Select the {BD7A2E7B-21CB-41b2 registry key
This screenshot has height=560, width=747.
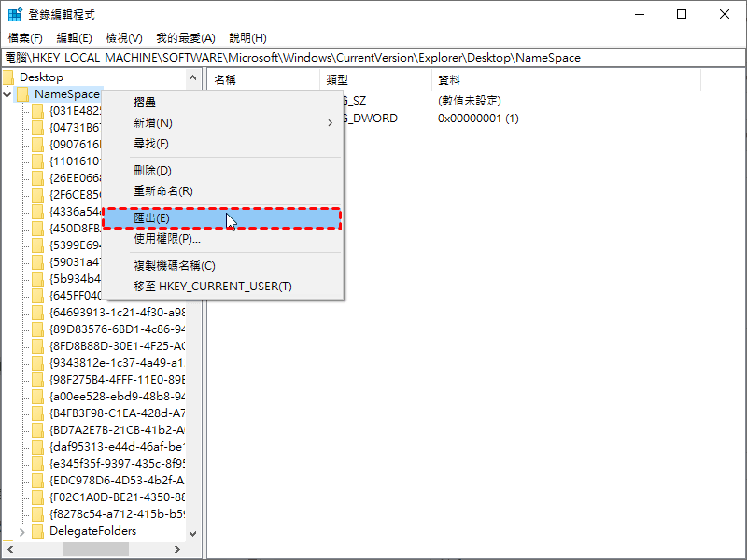[x=118, y=430]
